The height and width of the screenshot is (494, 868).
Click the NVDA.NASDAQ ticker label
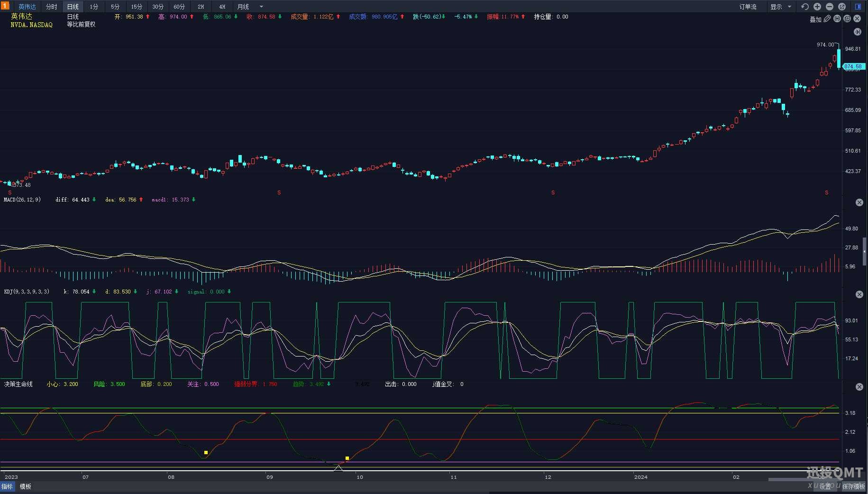pyautogui.click(x=32, y=25)
